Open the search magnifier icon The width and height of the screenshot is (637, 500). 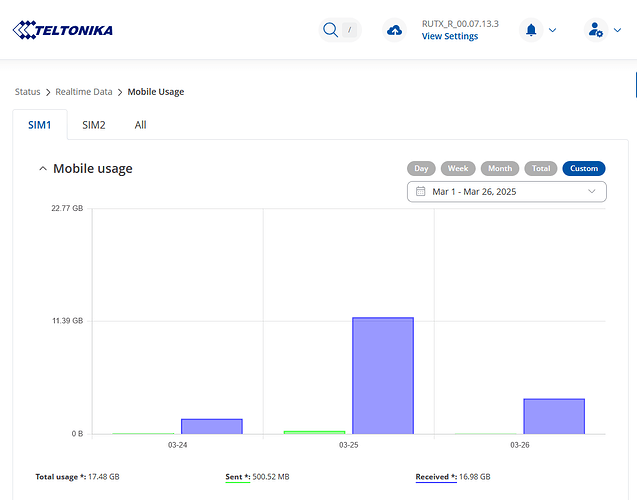tap(330, 30)
